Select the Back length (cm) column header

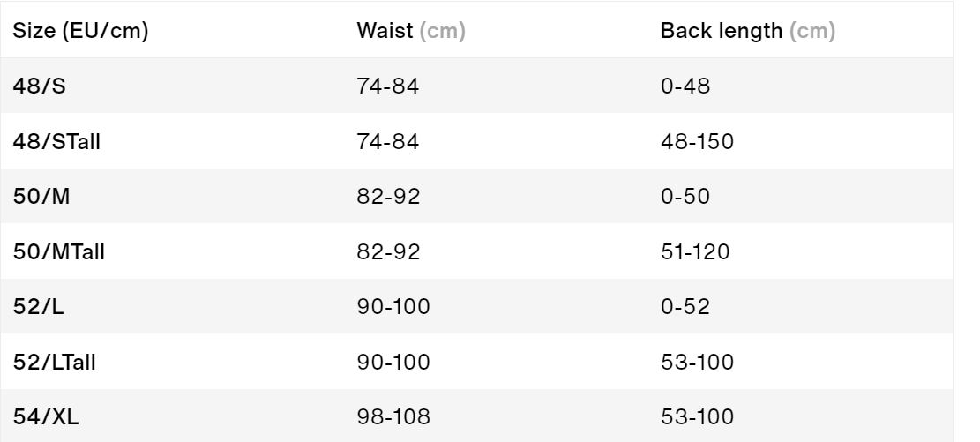point(747,31)
